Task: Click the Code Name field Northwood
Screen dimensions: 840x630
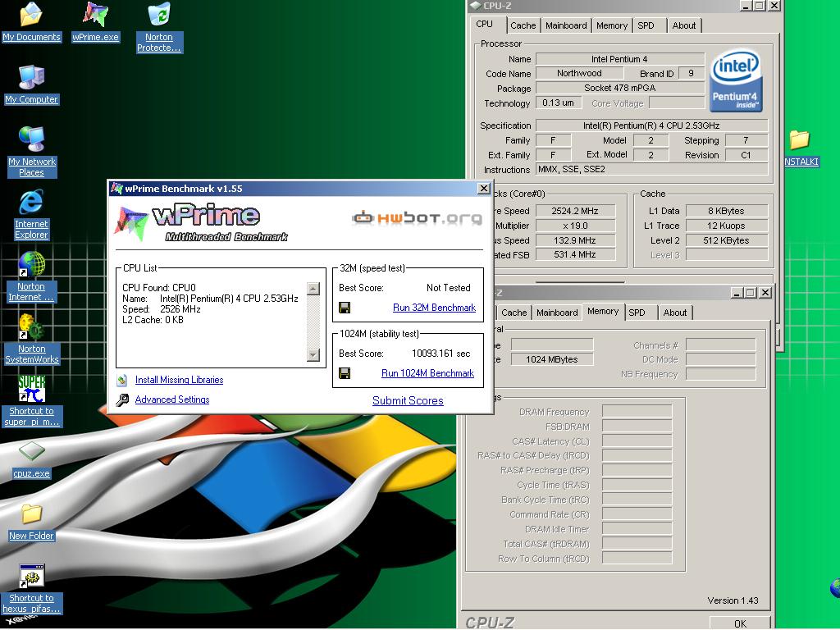Action: pos(579,73)
